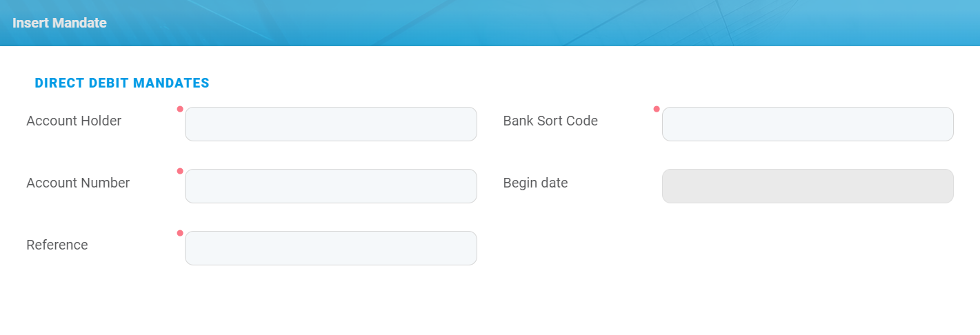Click the red required dot next to Reference
Image resolution: width=980 pixels, height=335 pixels.
[180, 233]
